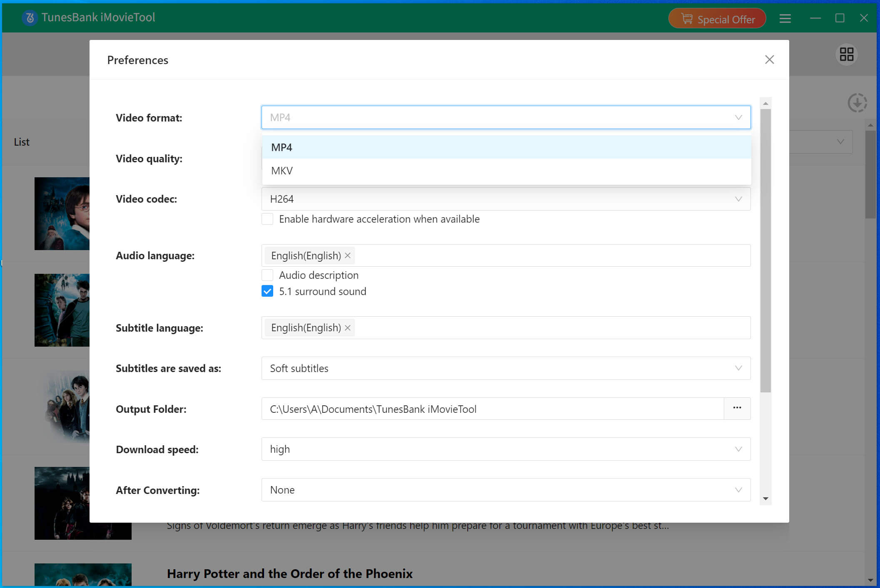Open the Soft subtitles dropdown

(x=506, y=368)
